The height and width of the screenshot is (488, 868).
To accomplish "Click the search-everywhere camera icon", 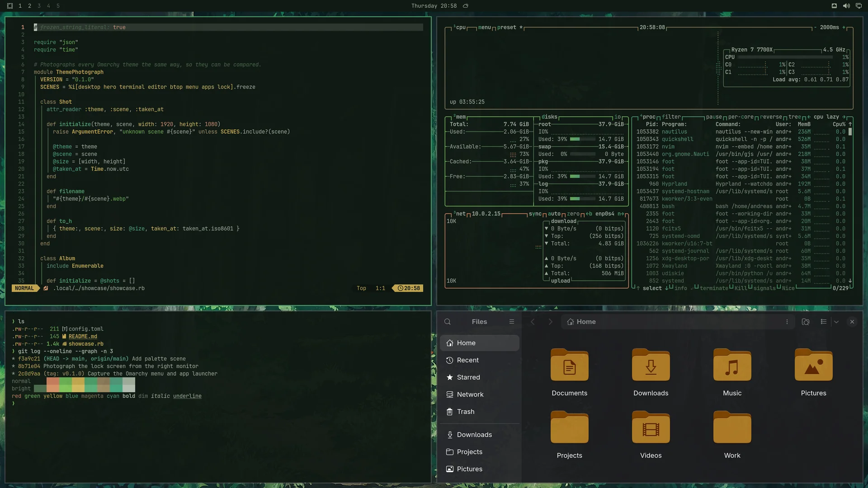I will click(806, 322).
